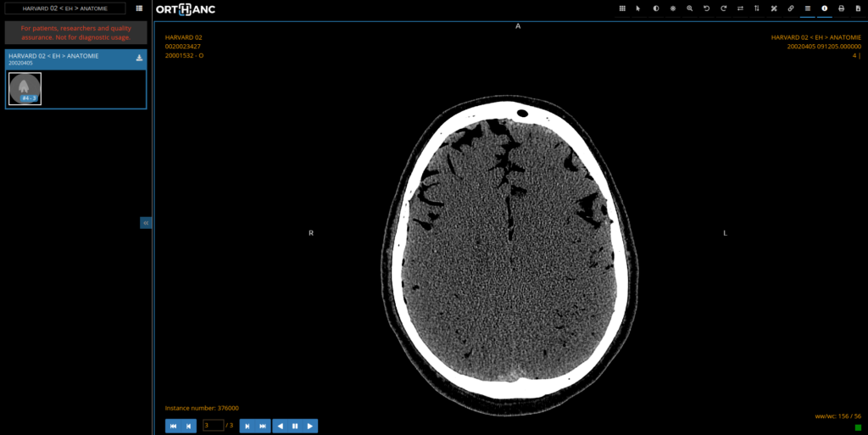868x435 pixels.
Task: Switch the study list view mode
Action: click(139, 8)
